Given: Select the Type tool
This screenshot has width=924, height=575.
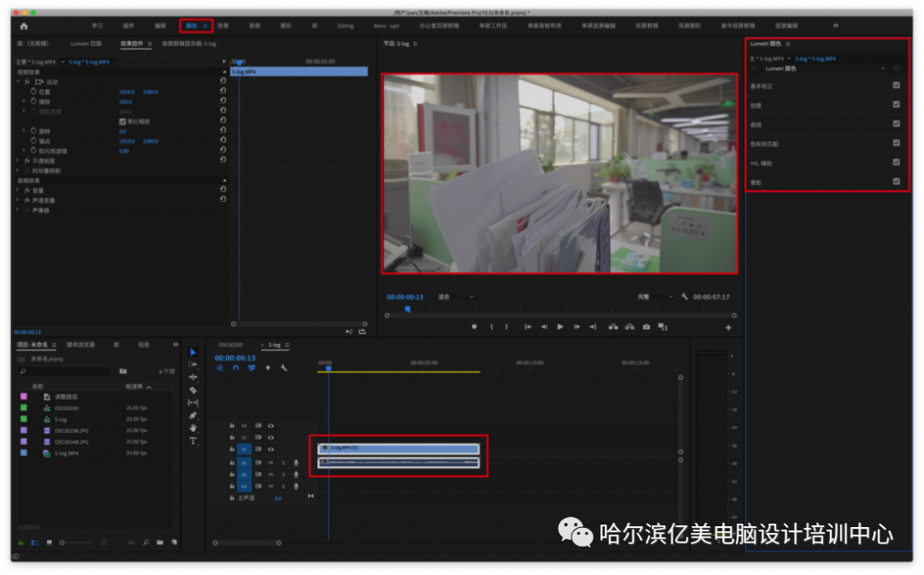Looking at the screenshot, I should tap(193, 441).
